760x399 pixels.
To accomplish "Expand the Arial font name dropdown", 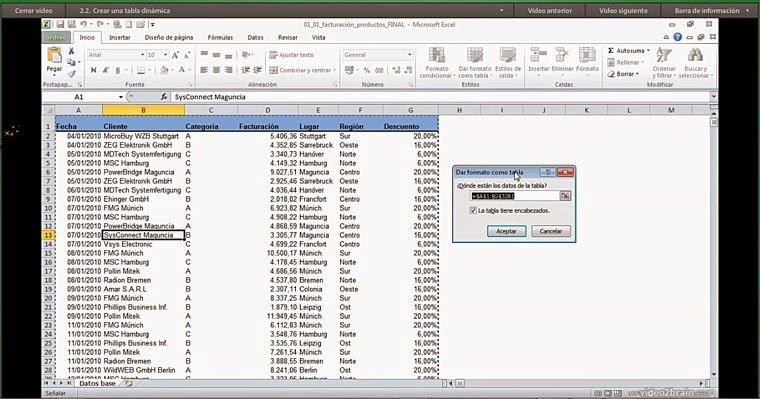I will tap(142, 55).
